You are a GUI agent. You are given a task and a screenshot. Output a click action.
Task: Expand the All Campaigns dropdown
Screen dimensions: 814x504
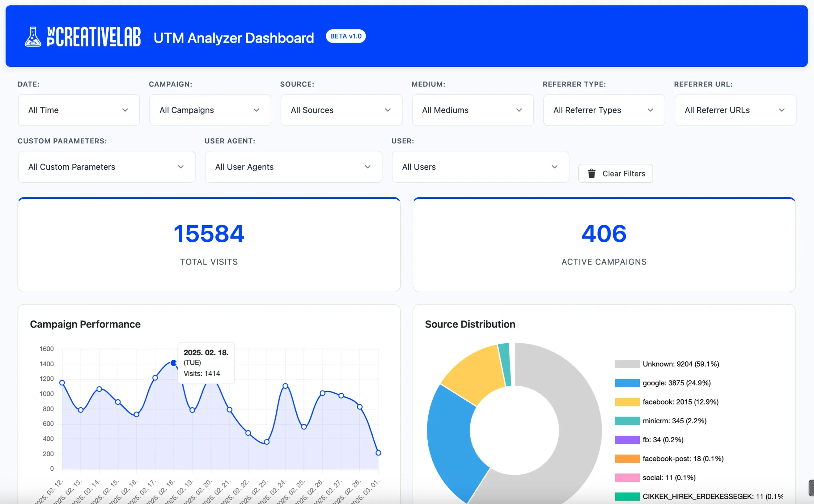(210, 110)
